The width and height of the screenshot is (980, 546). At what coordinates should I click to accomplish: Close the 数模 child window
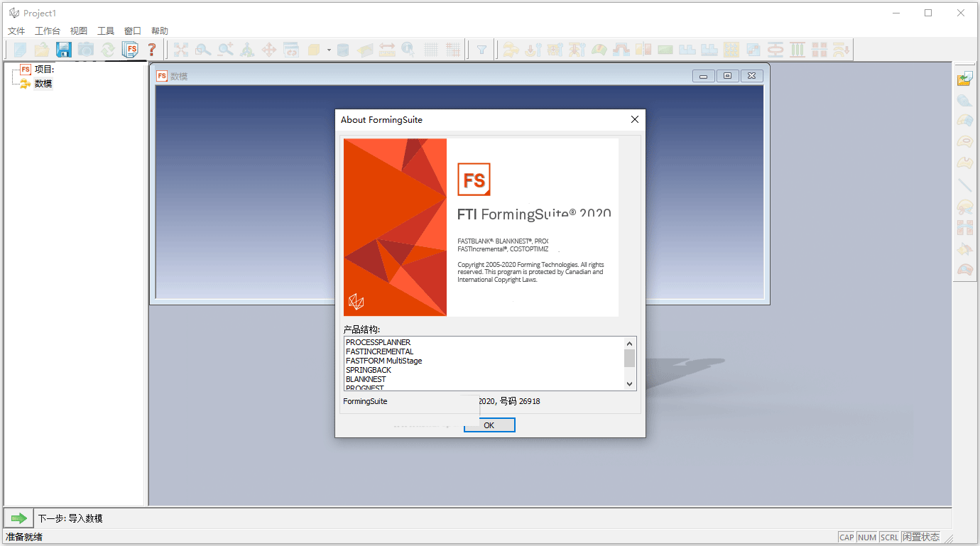(752, 76)
